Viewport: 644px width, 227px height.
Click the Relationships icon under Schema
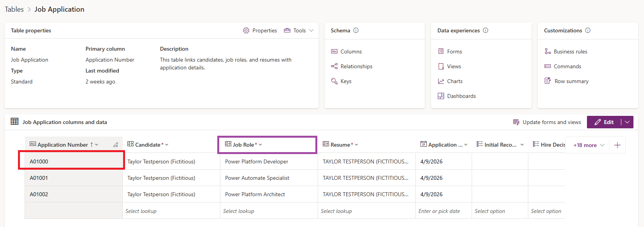pyautogui.click(x=334, y=66)
